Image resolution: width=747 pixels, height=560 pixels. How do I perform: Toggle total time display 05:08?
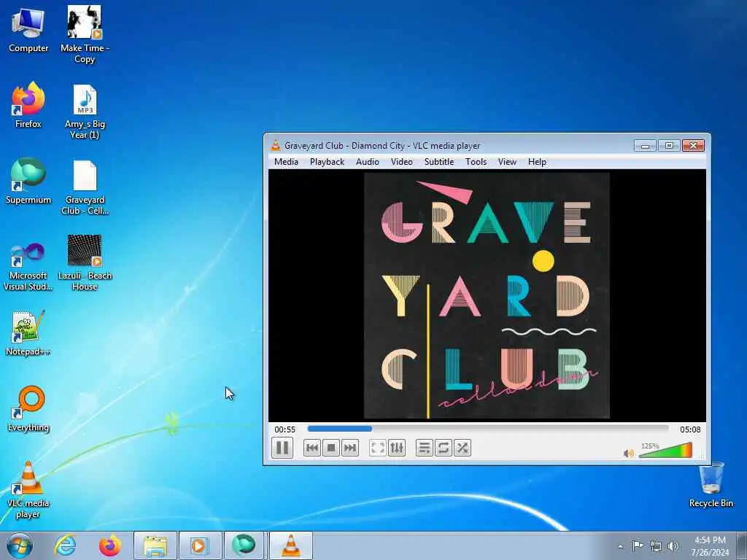[690, 429]
